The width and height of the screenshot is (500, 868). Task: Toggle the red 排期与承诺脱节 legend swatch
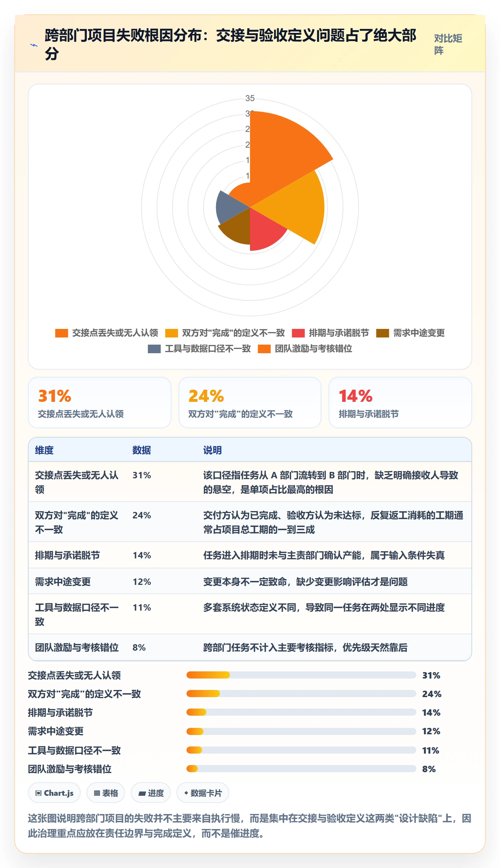(x=298, y=333)
